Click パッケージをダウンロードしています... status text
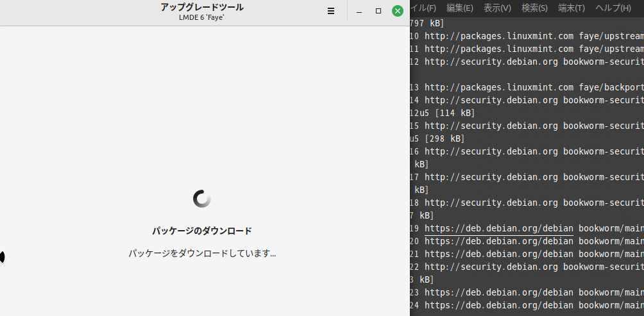 (x=201, y=253)
